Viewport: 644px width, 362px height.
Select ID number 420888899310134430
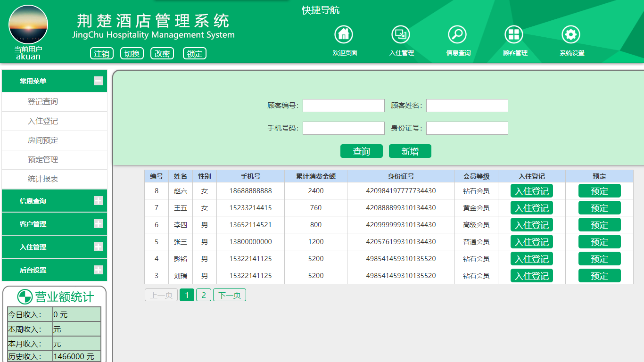click(x=401, y=208)
